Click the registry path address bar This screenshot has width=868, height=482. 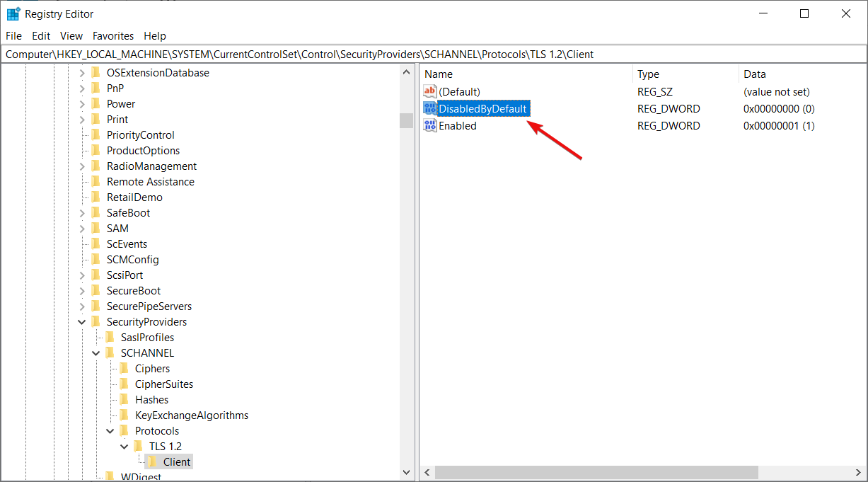[x=434, y=54]
